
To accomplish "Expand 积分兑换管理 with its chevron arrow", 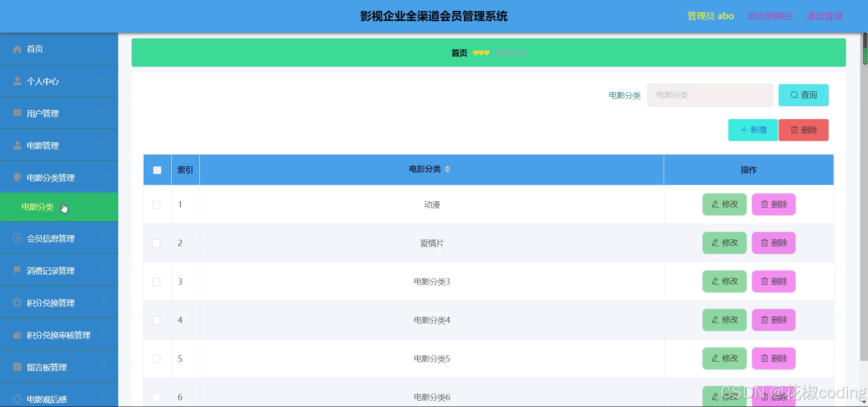I will click(x=103, y=301).
